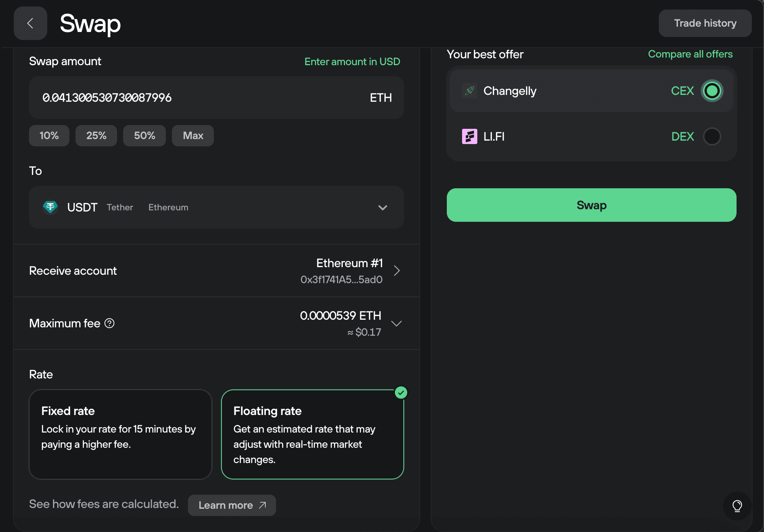The height and width of the screenshot is (532, 764).
Task: Click the Changelly rocket logo
Action: coord(470,91)
